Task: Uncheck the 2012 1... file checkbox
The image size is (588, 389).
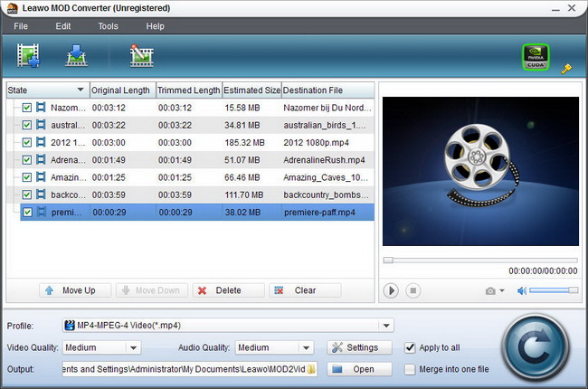Action: pyautogui.click(x=26, y=143)
